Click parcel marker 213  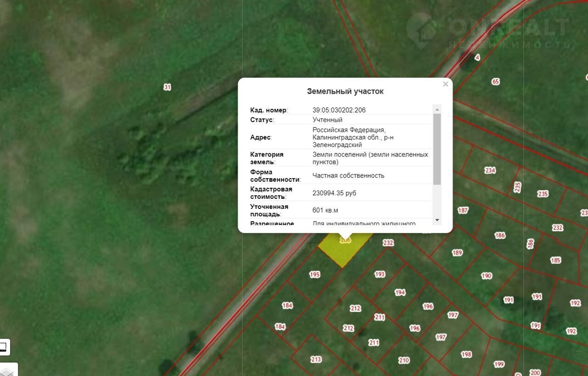(x=316, y=359)
